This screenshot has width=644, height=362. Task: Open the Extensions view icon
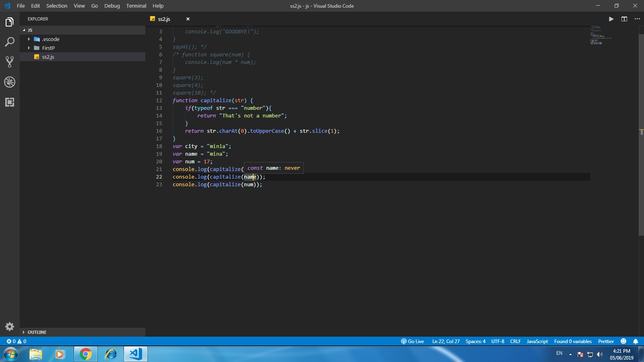pos(10,102)
